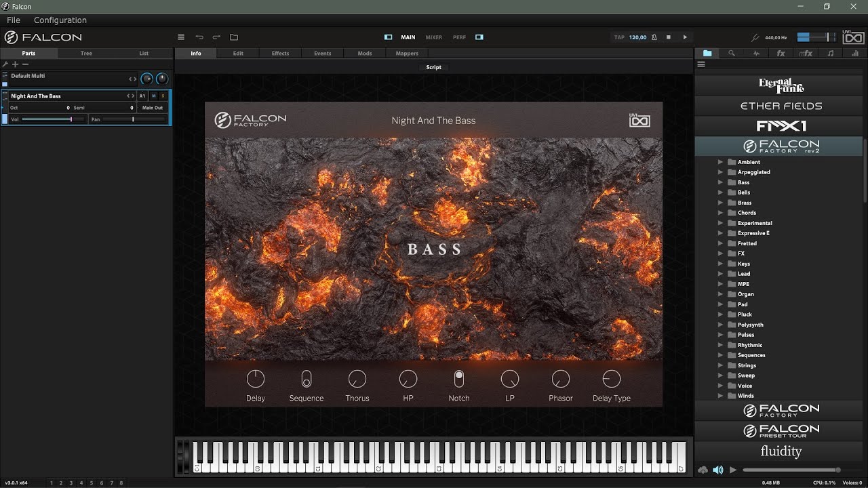
Task: Expand the Pluck folder
Action: pyautogui.click(x=721, y=314)
